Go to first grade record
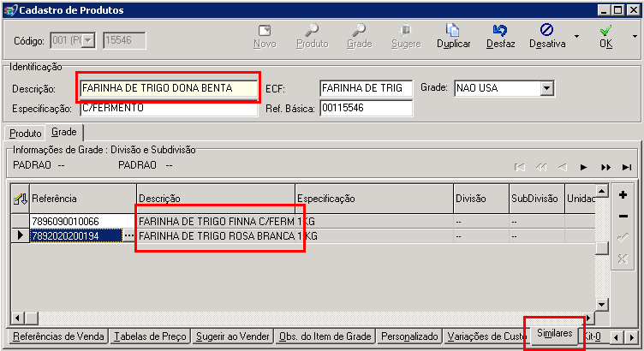Viewport: 644px width, 351px height. pos(519,167)
